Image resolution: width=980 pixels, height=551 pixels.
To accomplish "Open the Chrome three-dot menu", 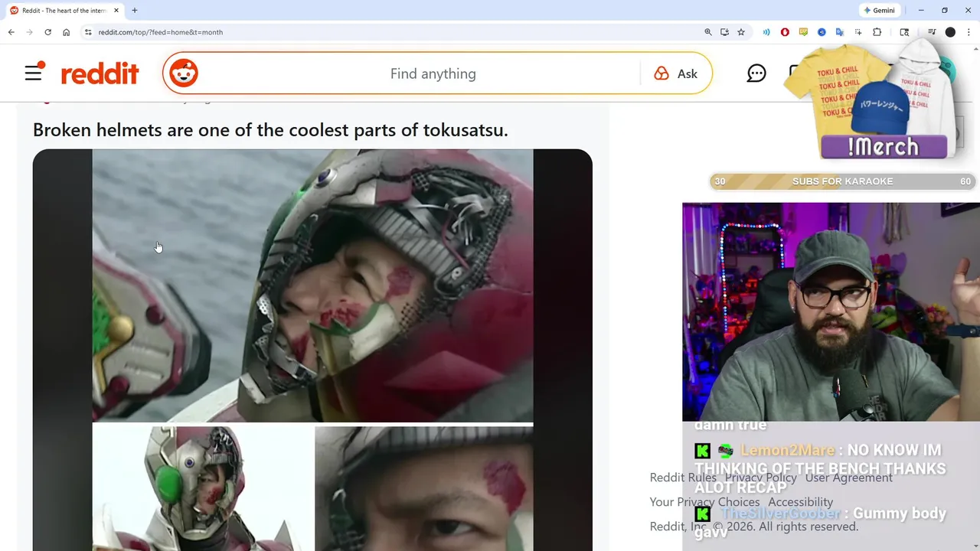I will click(x=969, y=32).
